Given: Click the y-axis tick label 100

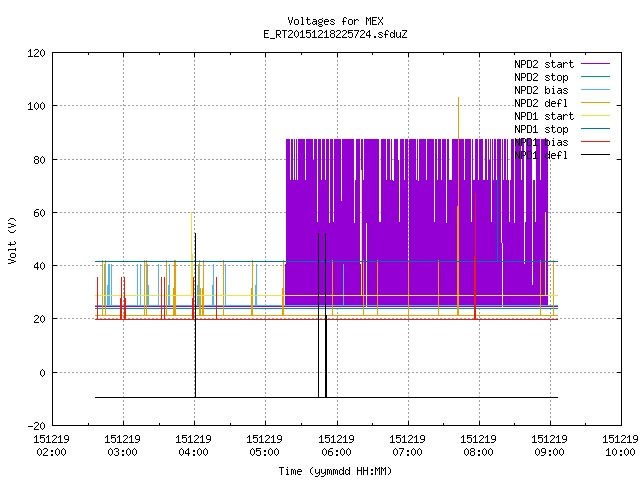Looking at the screenshot, I should 36,106.
